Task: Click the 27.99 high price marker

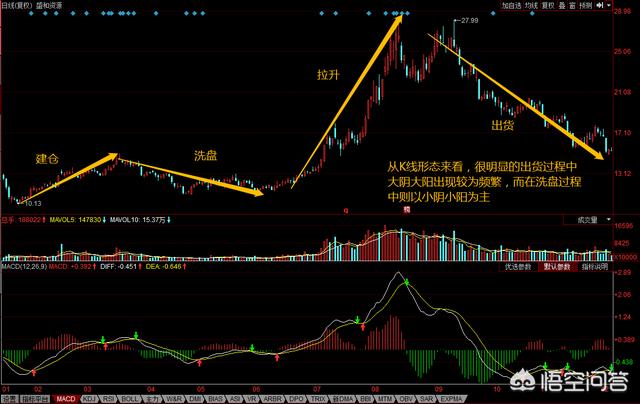Action: [x=470, y=20]
